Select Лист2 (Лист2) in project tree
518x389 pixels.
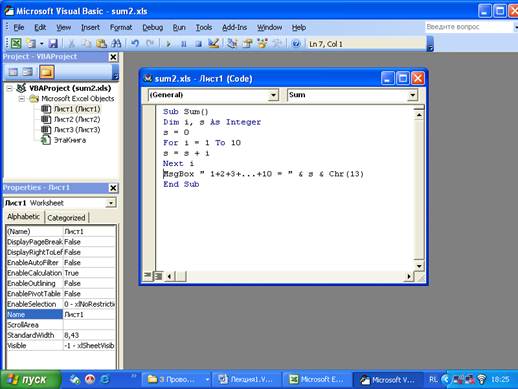tap(77, 119)
